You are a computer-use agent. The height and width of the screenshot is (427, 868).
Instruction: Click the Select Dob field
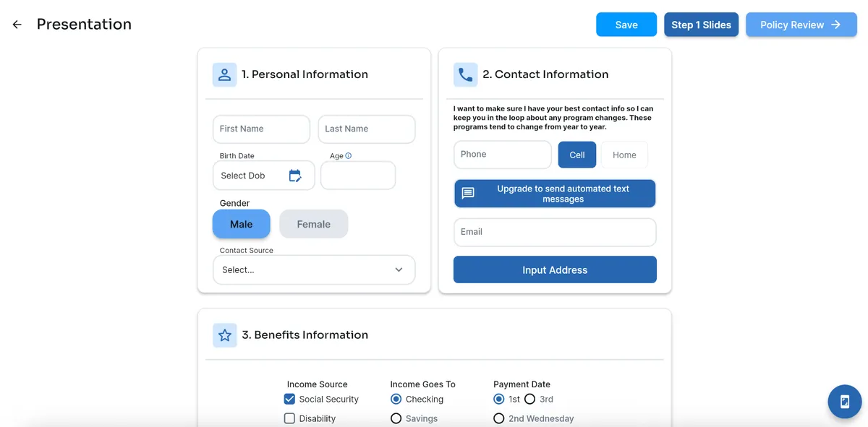coord(264,176)
